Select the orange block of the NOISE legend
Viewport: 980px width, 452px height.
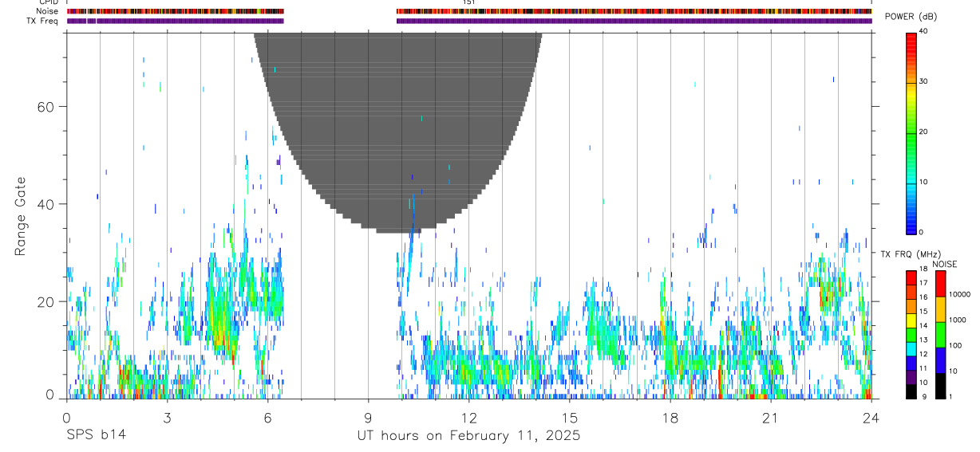point(940,309)
